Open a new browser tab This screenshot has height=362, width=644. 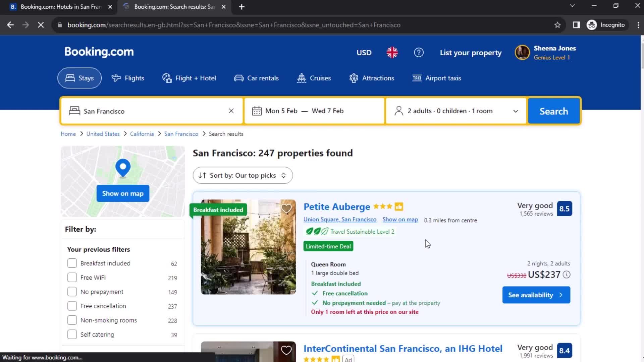241,7
